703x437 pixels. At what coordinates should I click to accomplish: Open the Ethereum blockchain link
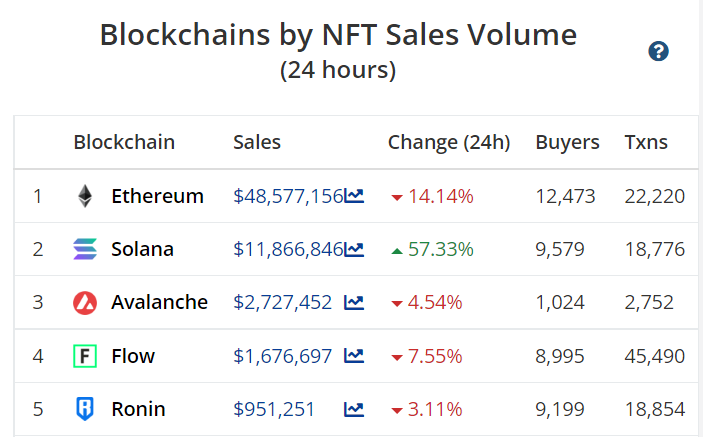(157, 196)
